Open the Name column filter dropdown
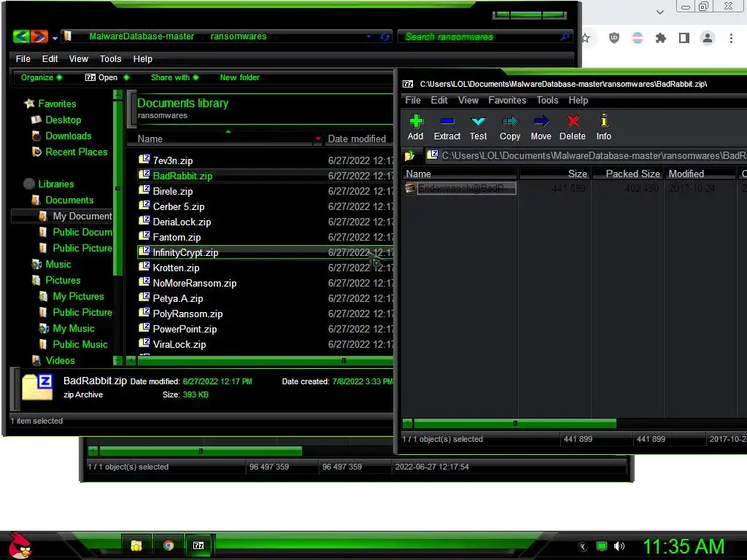 click(318, 139)
